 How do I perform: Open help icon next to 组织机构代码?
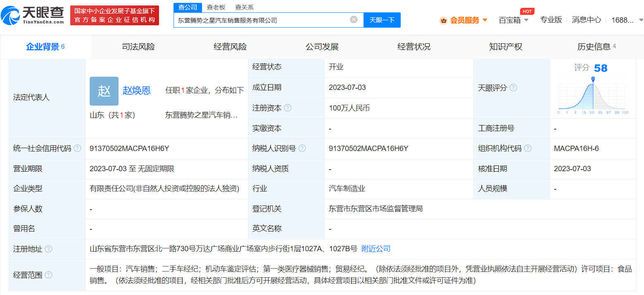coord(528,149)
